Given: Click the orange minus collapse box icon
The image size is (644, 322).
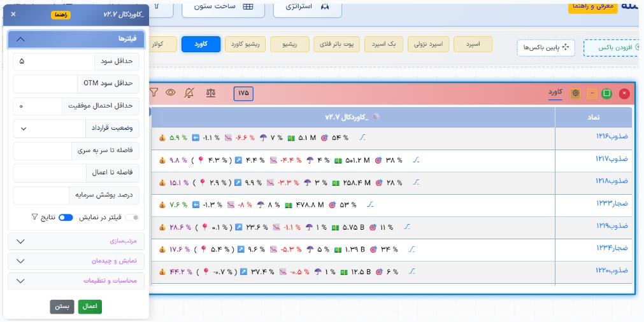Looking at the screenshot, I should (x=592, y=94).
